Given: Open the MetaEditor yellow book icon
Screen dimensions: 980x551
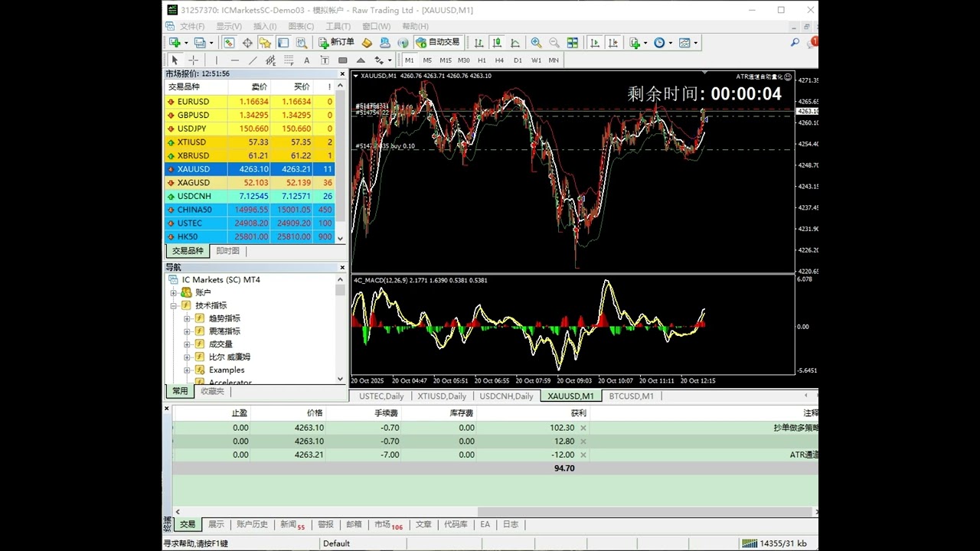Looking at the screenshot, I should pos(367,43).
